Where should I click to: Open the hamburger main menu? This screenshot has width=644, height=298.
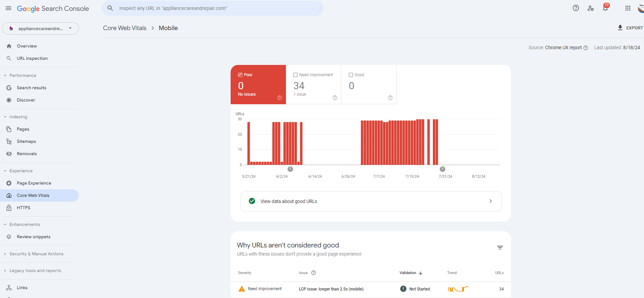[9, 8]
